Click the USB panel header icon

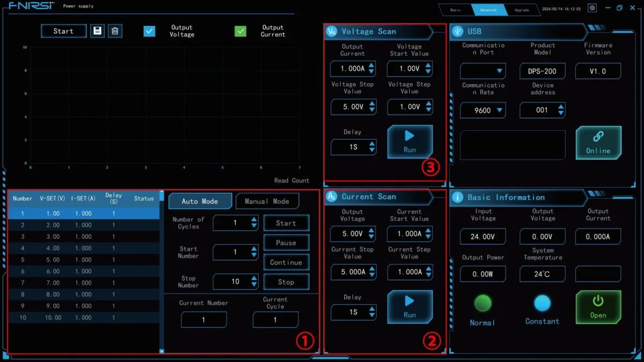click(458, 31)
